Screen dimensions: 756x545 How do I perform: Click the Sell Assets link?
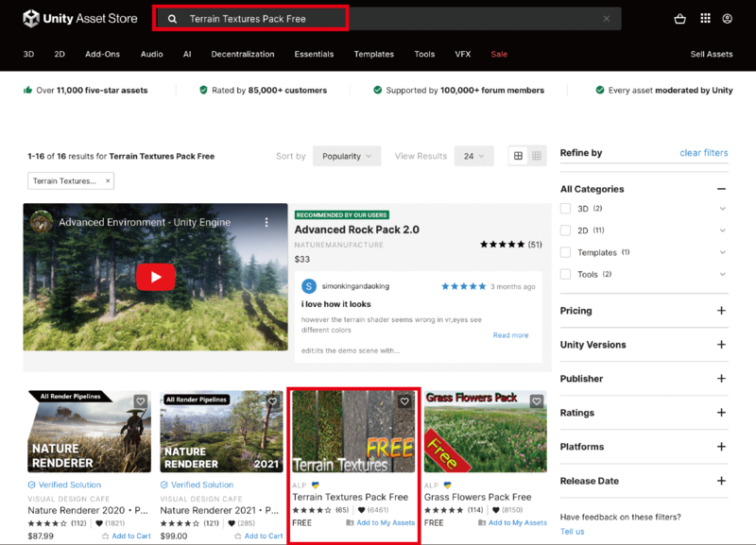pos(712,54)
